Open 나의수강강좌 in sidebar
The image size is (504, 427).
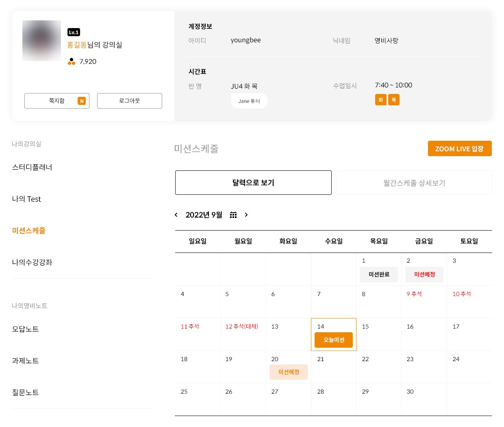tap(32, 262)
